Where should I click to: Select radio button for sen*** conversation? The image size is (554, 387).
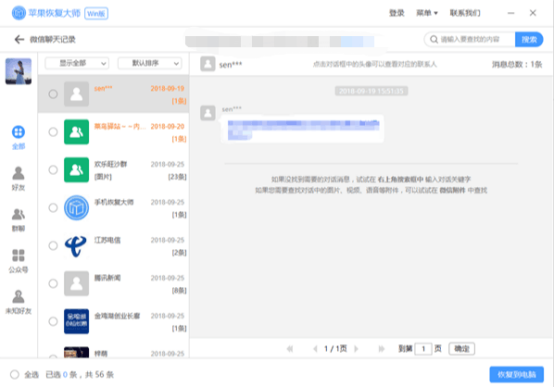point(53,94)
